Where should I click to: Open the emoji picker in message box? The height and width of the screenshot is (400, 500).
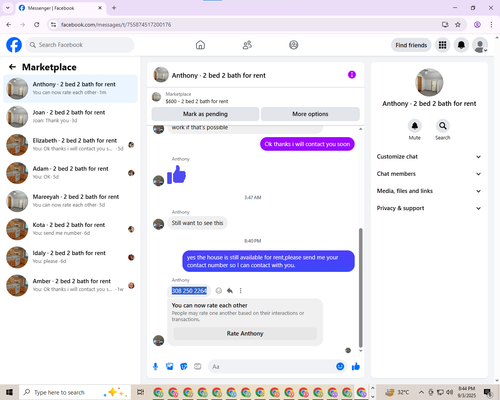click(x=340, y=367)
